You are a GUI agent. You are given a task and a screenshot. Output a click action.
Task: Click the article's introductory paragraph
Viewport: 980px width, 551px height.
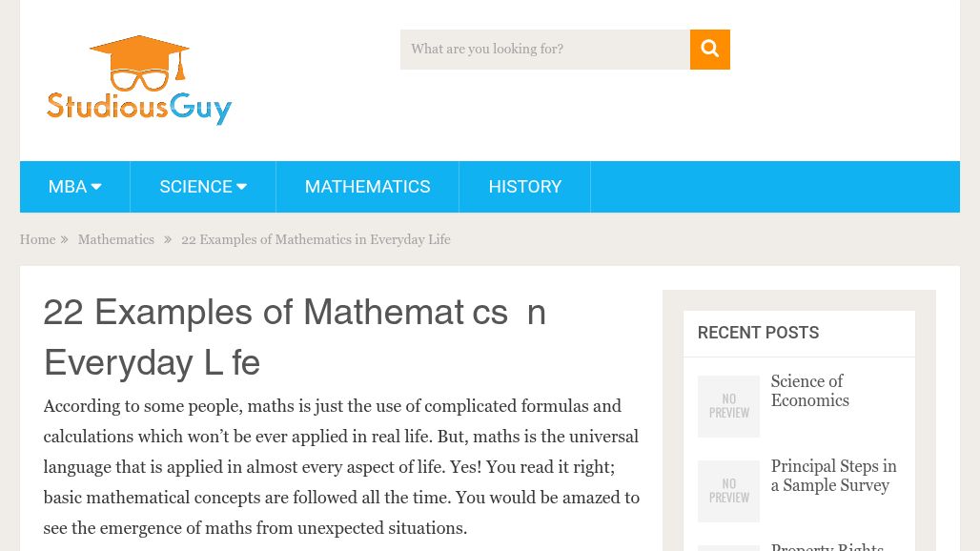pos(341,467)
